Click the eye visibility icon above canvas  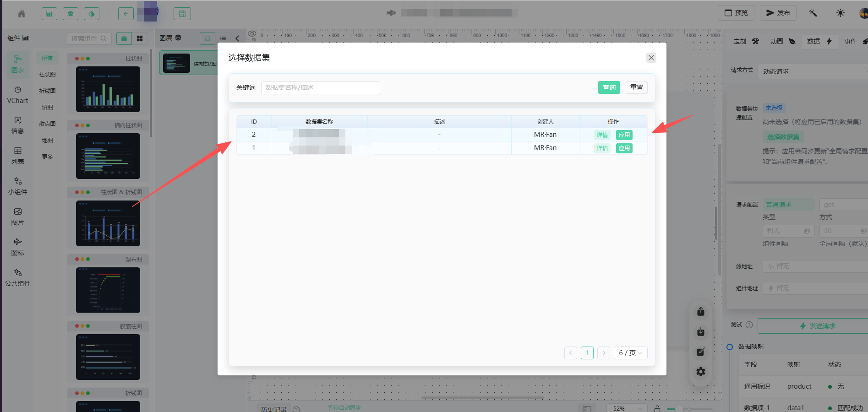[x=252, y=33]
